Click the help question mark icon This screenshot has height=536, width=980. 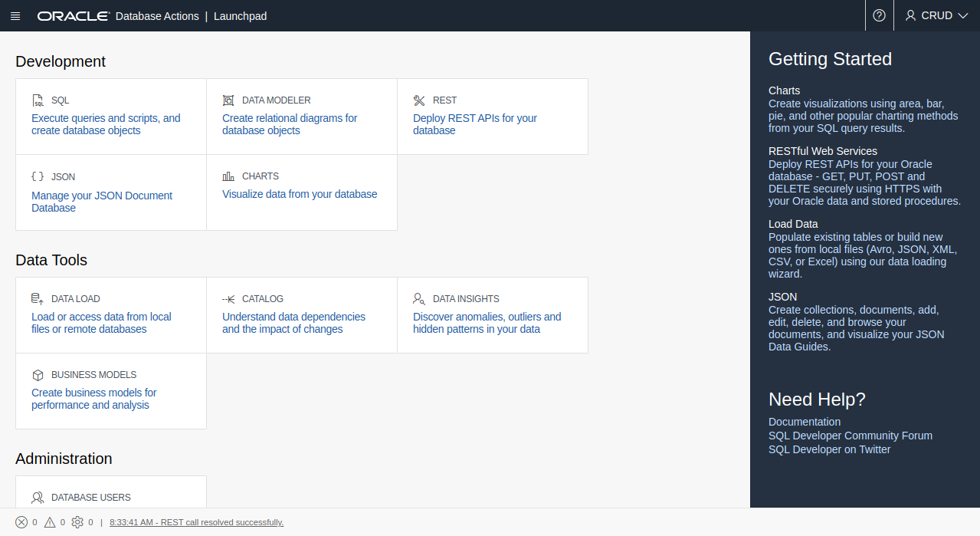click(879, 15)
